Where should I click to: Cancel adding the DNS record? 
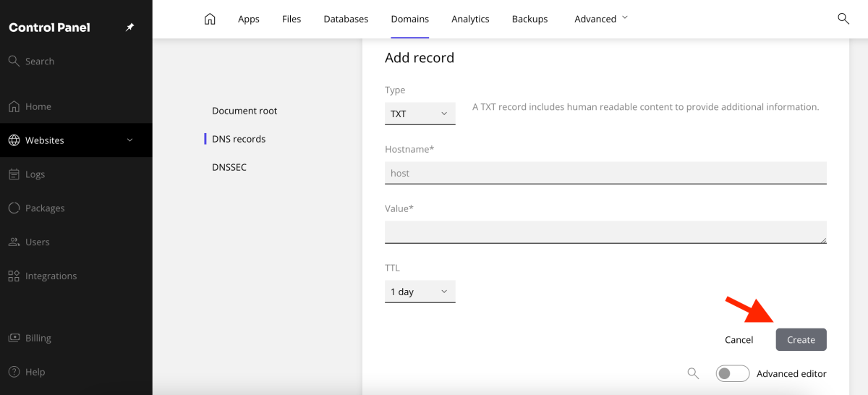[739, 340]
